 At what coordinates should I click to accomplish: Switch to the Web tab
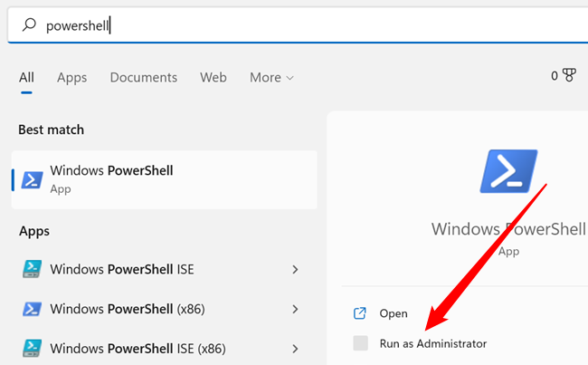pyautogui.click(x=213, y=78)
